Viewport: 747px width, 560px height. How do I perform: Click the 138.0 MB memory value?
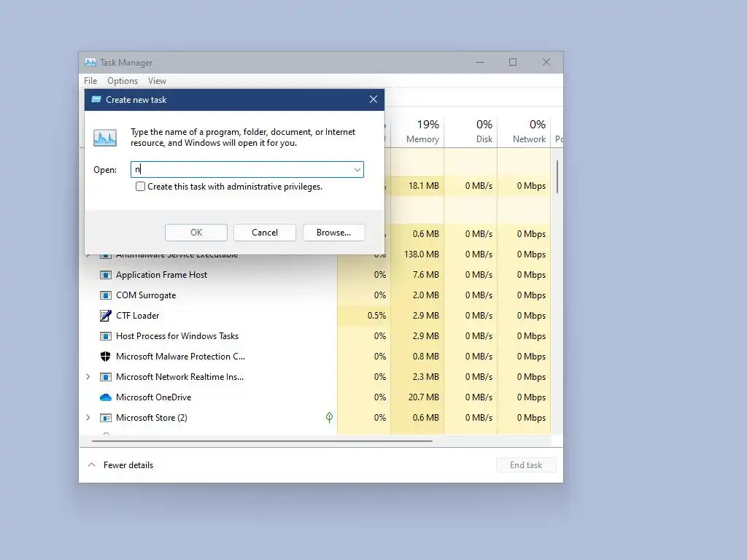[422, 254]
